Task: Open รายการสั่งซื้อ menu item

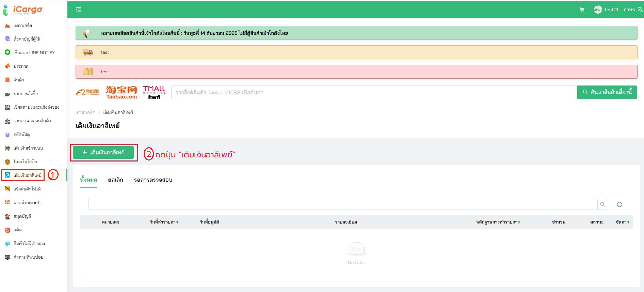Action: coord(26,93)
